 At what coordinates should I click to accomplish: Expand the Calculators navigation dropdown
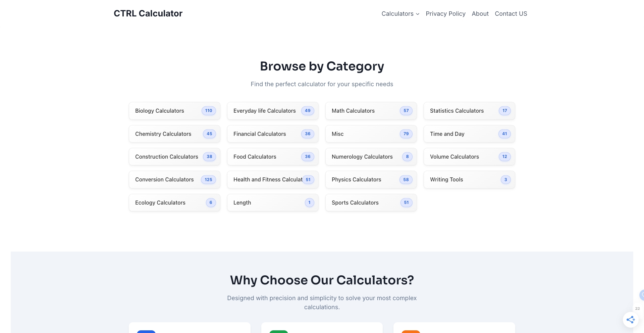tap(400, 13)
